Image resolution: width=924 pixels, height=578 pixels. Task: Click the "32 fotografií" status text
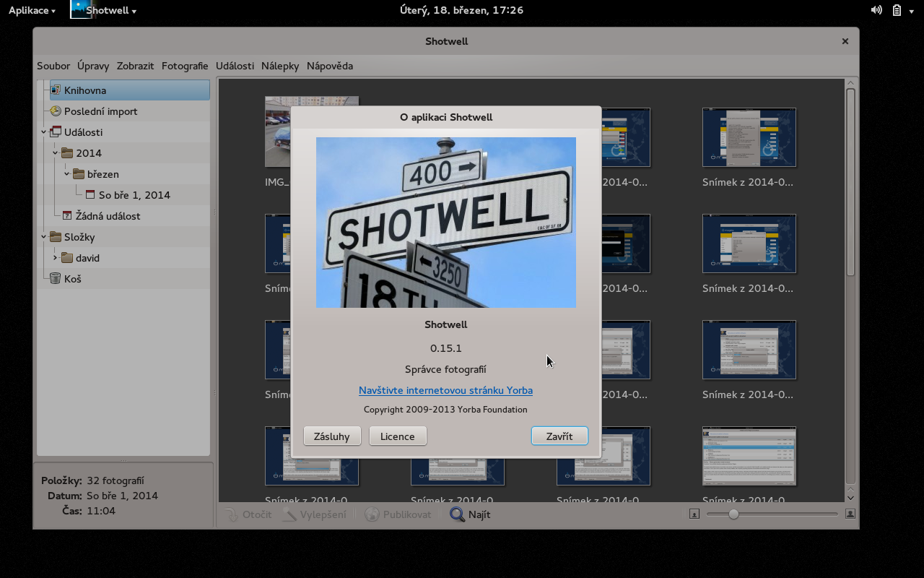coord(115,480)
